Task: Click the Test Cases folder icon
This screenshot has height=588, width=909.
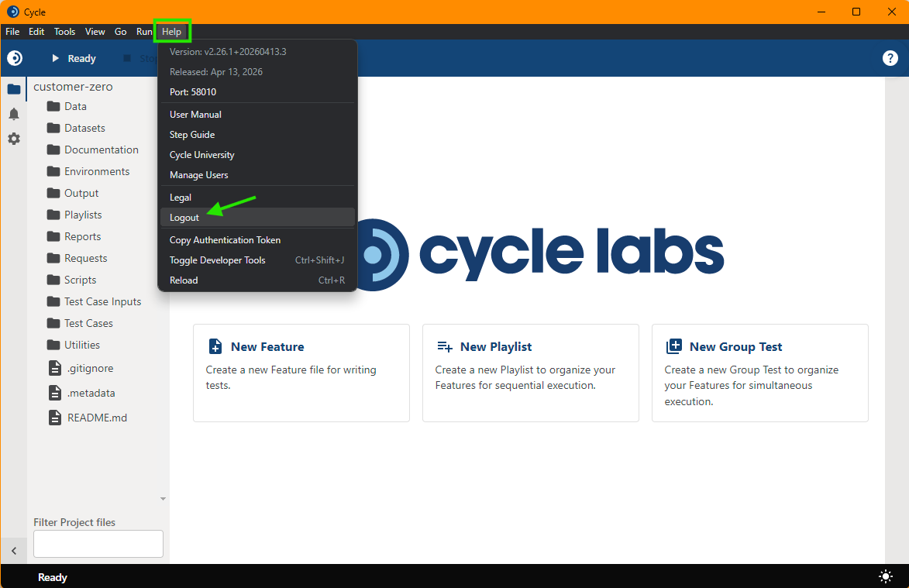Action: (53, 323)
